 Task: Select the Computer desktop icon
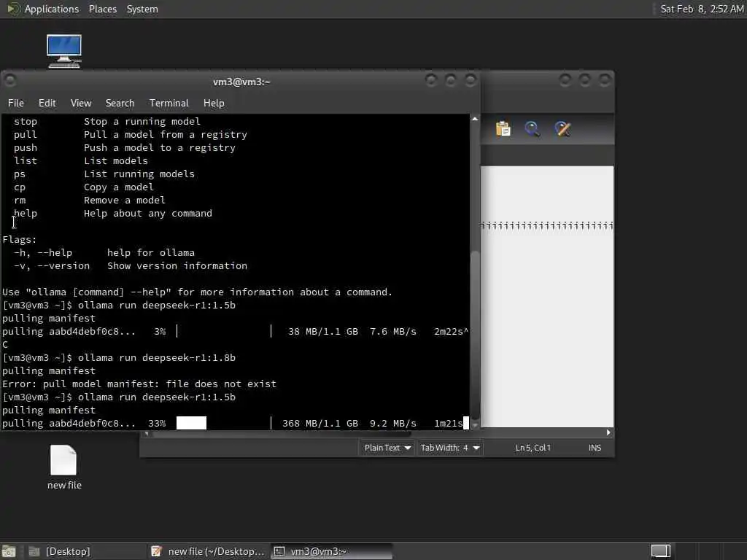[x=64, y=51]
